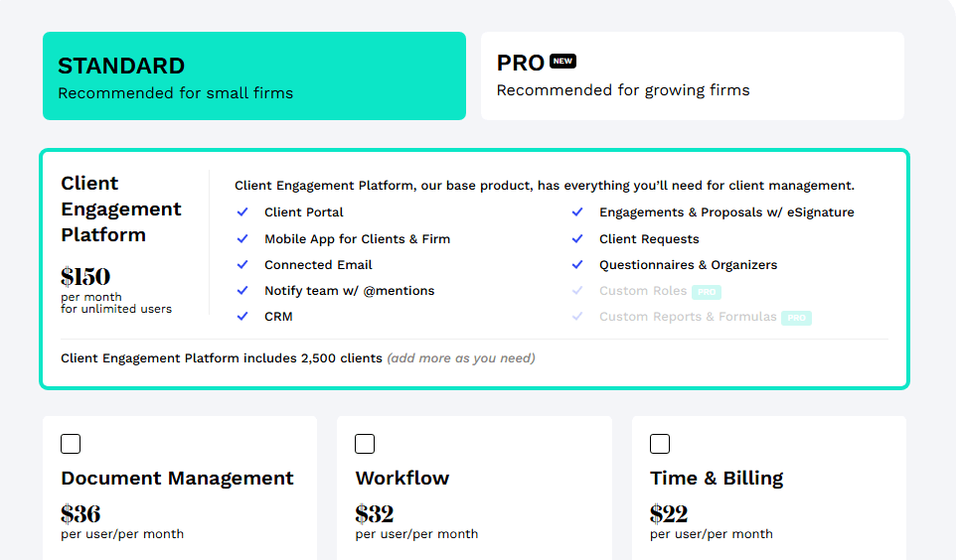Click the checkmark beside CRM
This screenshot has height=560, width=960.
pos(242,317)
